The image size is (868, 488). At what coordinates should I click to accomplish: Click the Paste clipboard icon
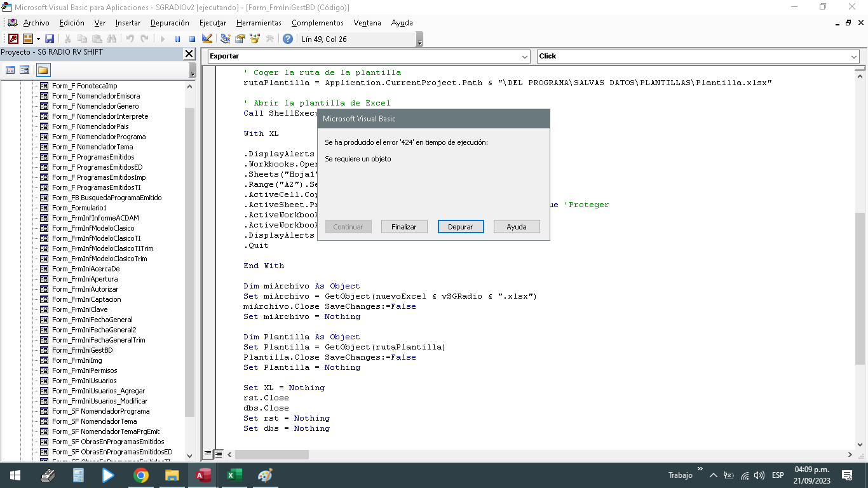pyautogui.click(x=97, y=39)
